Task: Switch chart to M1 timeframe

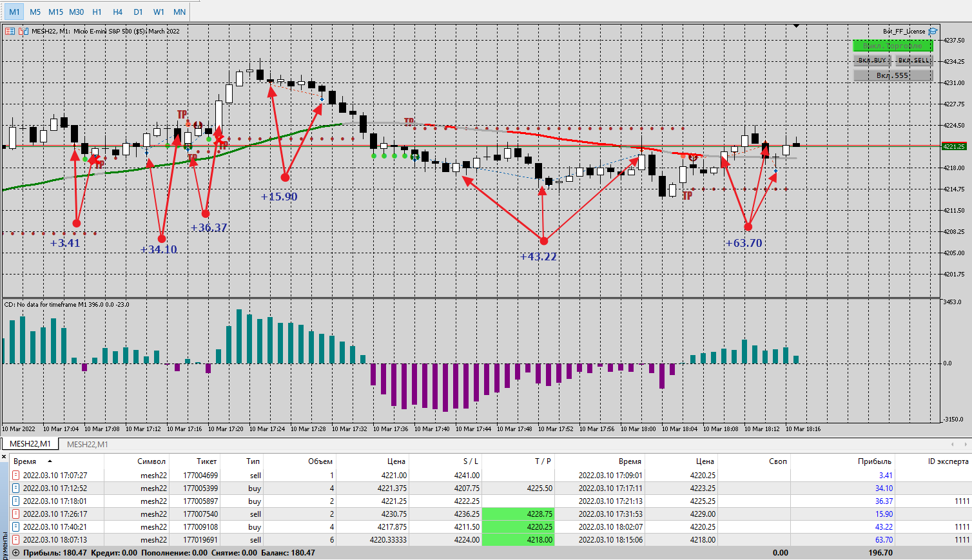Action: pyautogui.click(x=14, y=12)
